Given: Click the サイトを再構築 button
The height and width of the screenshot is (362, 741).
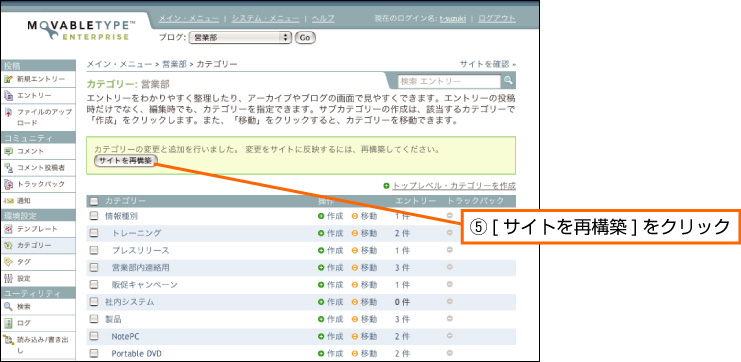Looking at the screenshot, I should click(126, 161).
